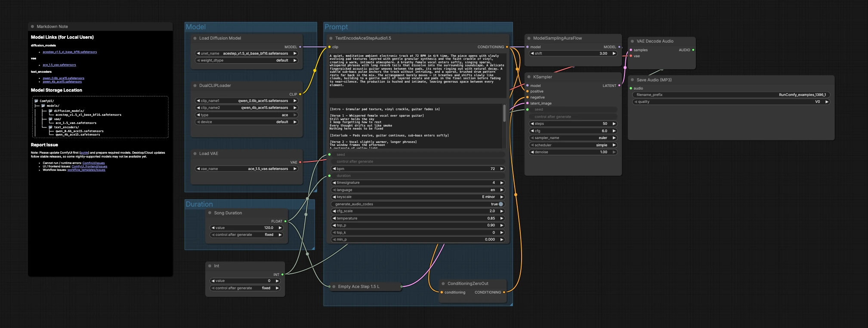Select the Prompt group title
Image resolution: width=868 pixels, height=328 pixels.
336,27
